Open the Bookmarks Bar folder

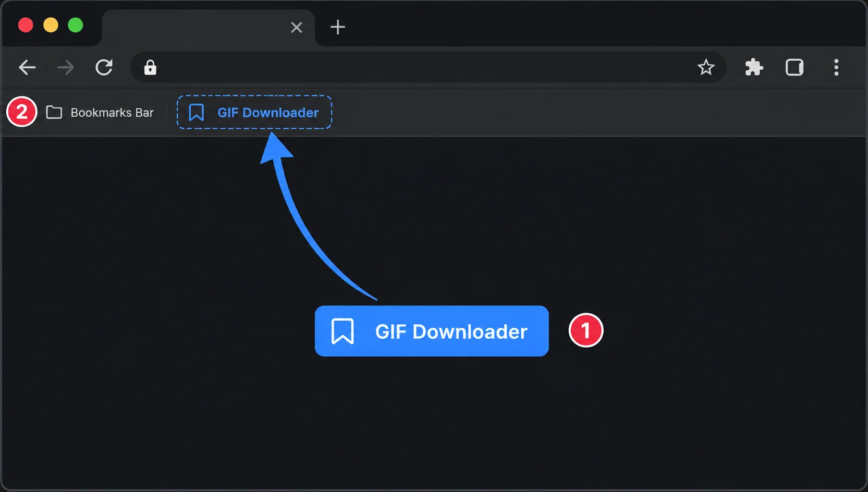click(100, 113)
